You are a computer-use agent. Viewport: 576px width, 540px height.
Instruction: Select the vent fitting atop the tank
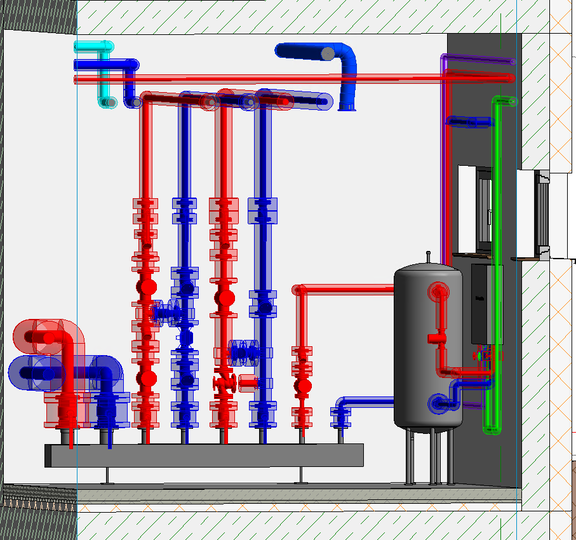coord(428,257)
